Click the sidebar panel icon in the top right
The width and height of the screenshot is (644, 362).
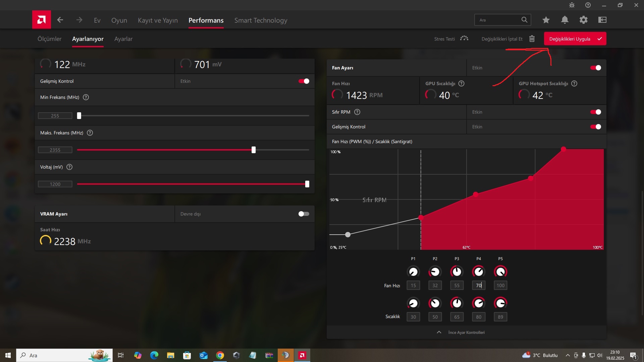[602, 20]
